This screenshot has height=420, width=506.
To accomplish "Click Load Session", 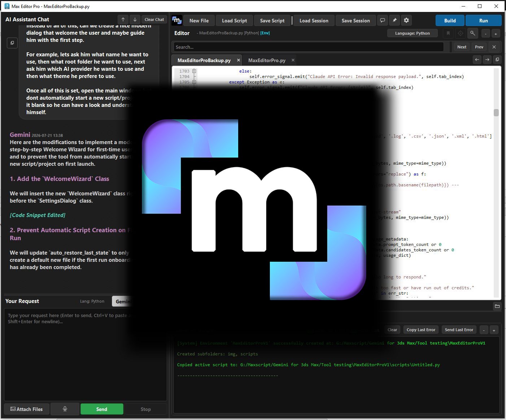I will click(314, 21).
